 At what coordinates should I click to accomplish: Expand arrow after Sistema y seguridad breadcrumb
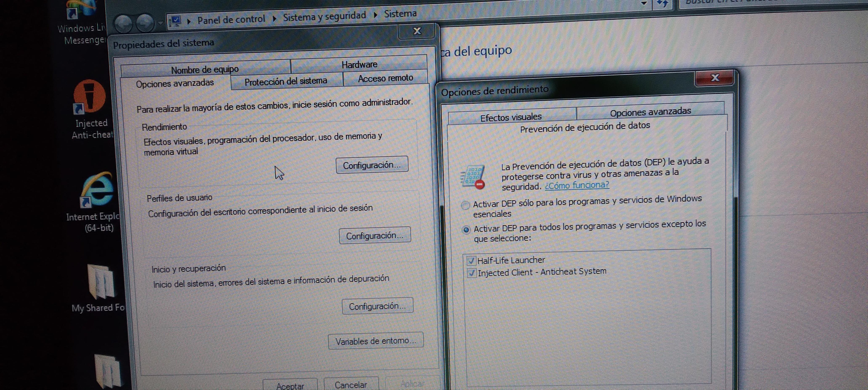pyautogui.click(x=375, y=15)
